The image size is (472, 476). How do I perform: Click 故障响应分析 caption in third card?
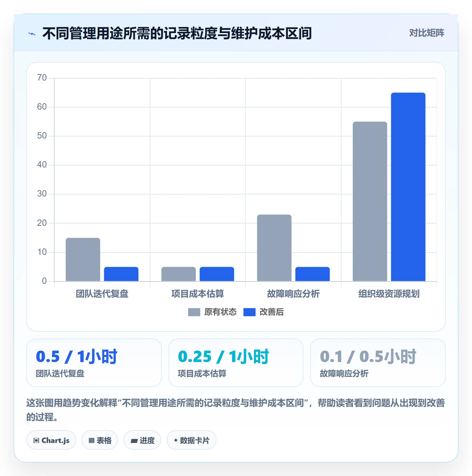coord(344,374)
